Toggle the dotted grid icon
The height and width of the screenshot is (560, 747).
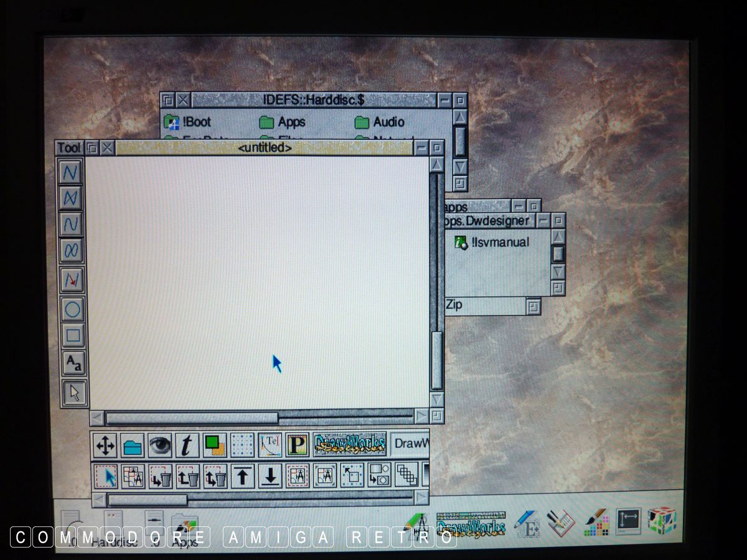click(242, 446)
